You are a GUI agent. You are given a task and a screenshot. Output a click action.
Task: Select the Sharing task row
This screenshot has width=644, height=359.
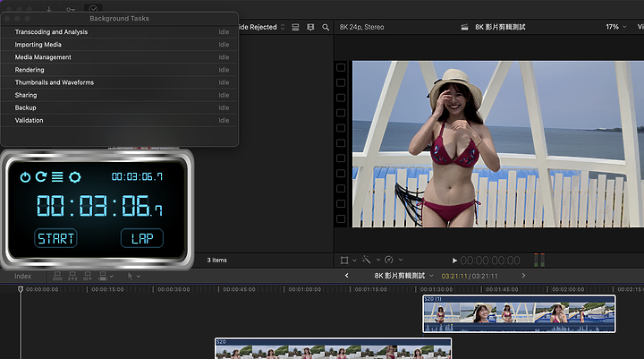pos(120,95)
